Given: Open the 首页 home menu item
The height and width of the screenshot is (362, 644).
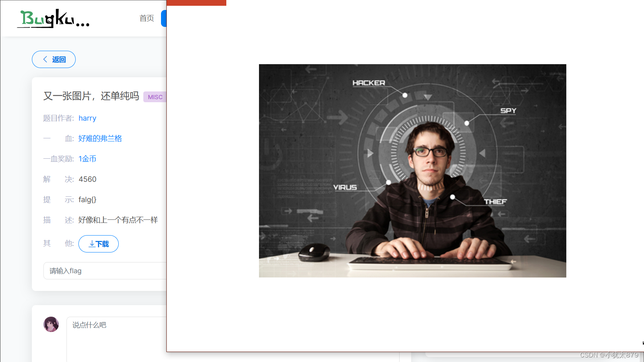Looking at the screenshot, I should click(x=147, y=18).
